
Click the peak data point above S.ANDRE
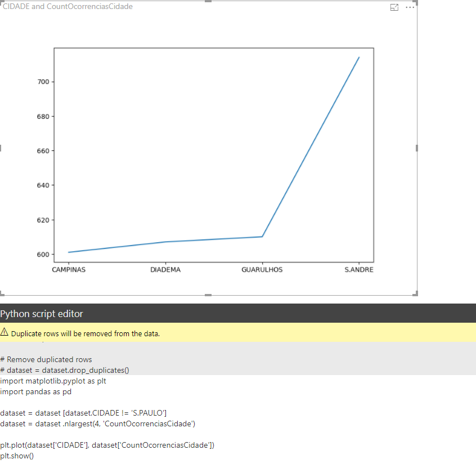pyautogui.click(x=359, y=57)
